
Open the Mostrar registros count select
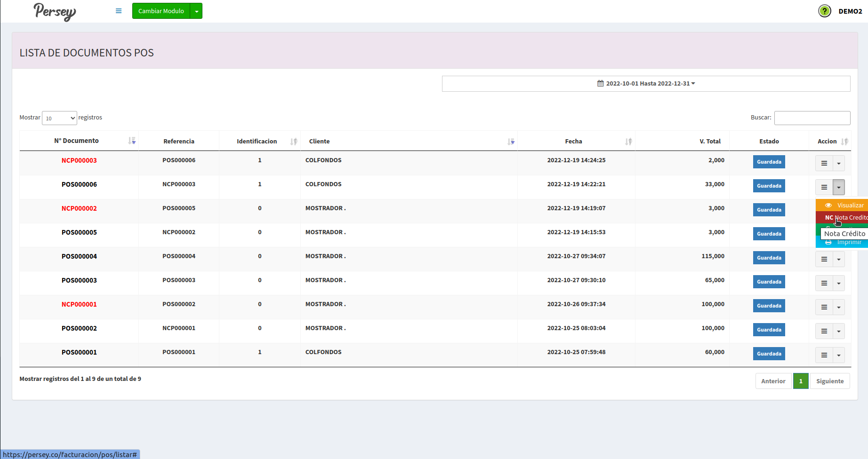click(59, 118)
